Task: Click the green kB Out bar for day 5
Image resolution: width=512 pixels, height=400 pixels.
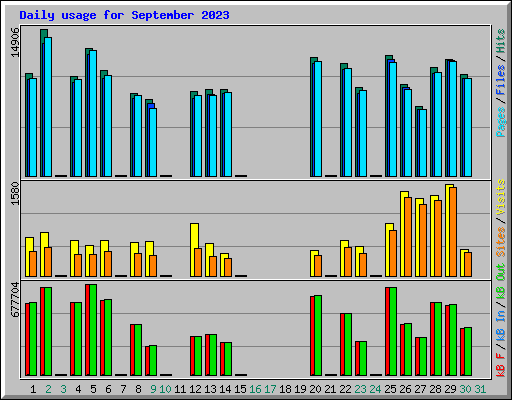Action: tap(93, 330)
